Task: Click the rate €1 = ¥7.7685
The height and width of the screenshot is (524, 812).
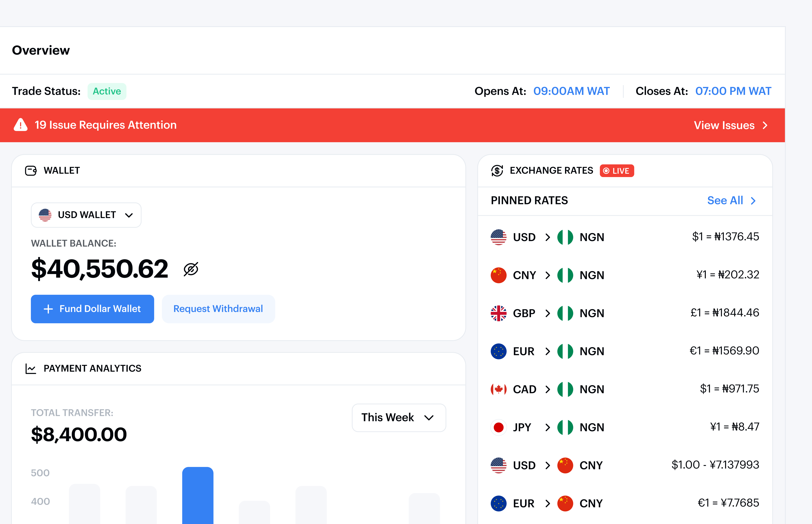Action: tap(728, 503)
